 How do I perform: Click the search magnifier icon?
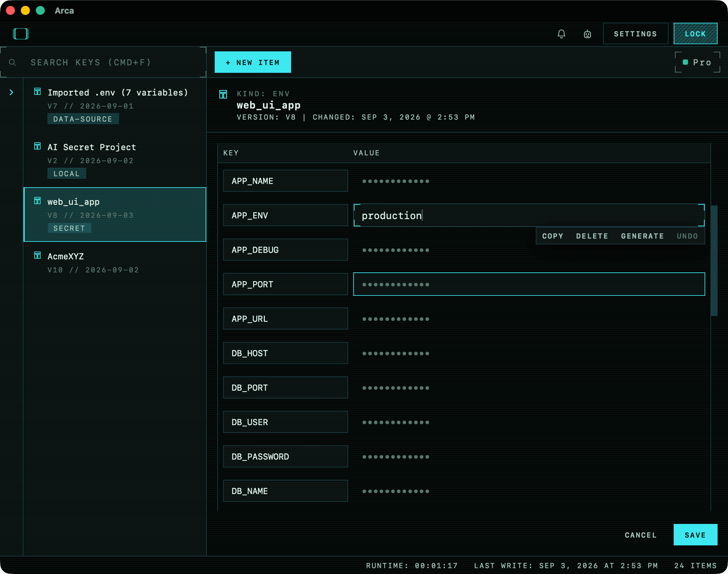pos(12,62)
